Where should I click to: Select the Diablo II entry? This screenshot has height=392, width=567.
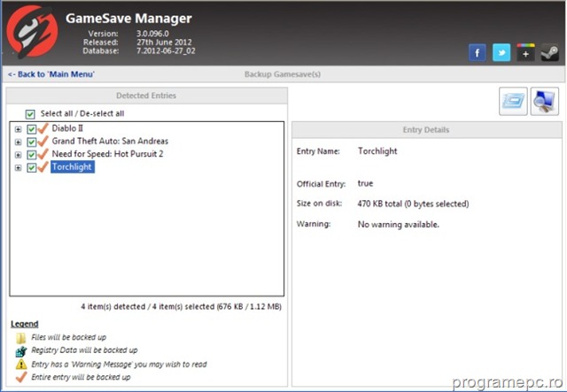[x=67, y=128]
